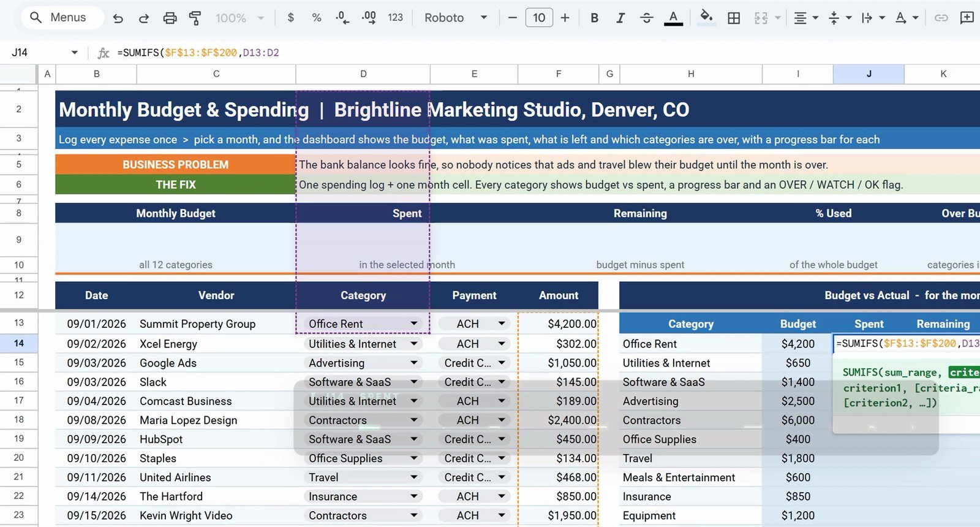
Task: Open vertical align options
Action: pos(840,18)
